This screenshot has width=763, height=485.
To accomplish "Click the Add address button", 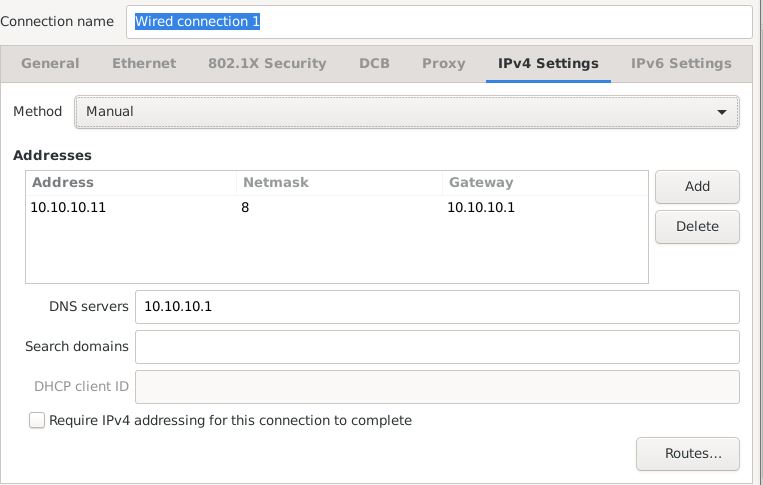I will (x=697, y=187).
